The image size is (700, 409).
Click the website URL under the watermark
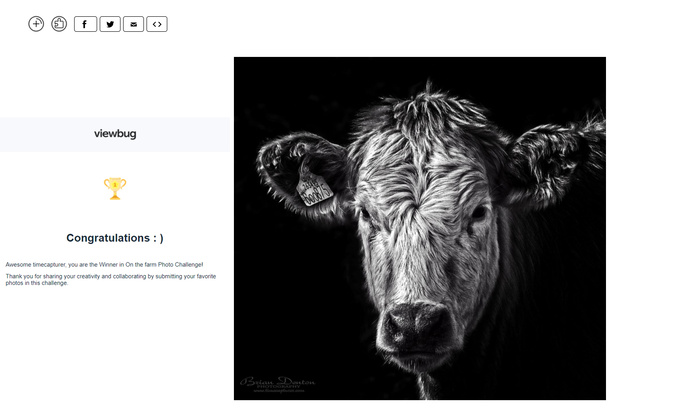279,391
